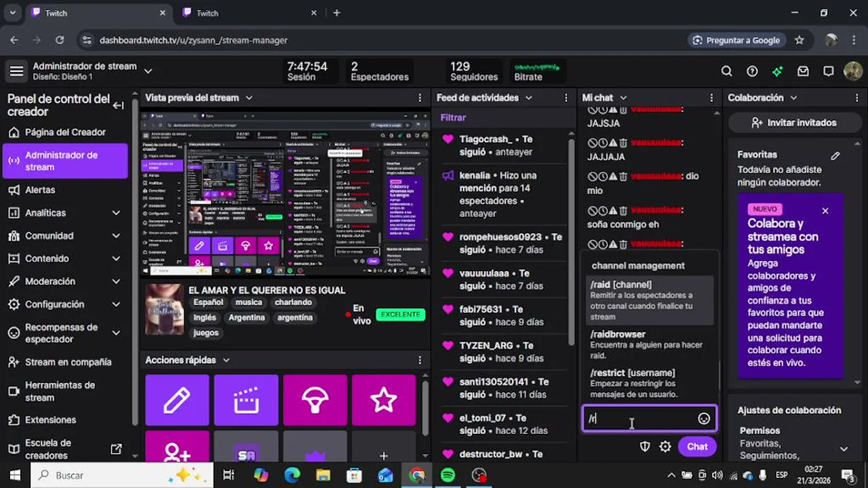Viewport: 868px width, 488px height.
Task: Send message with the Chat button
Action: pyautogui.click(x=697, y=447)
